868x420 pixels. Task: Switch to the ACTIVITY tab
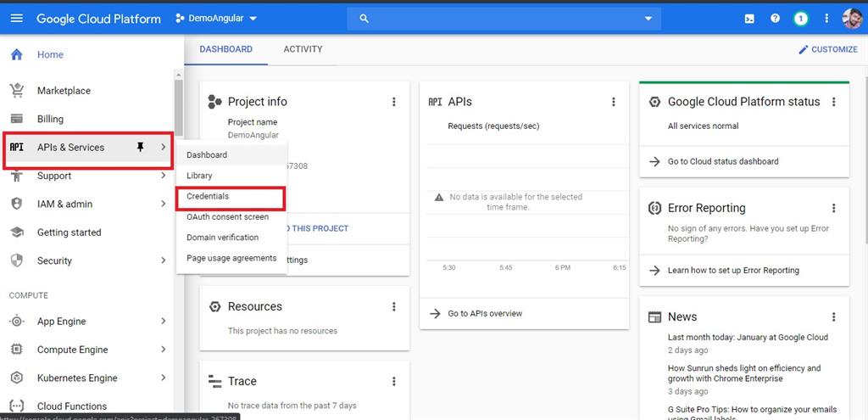(x=303, y=49)
